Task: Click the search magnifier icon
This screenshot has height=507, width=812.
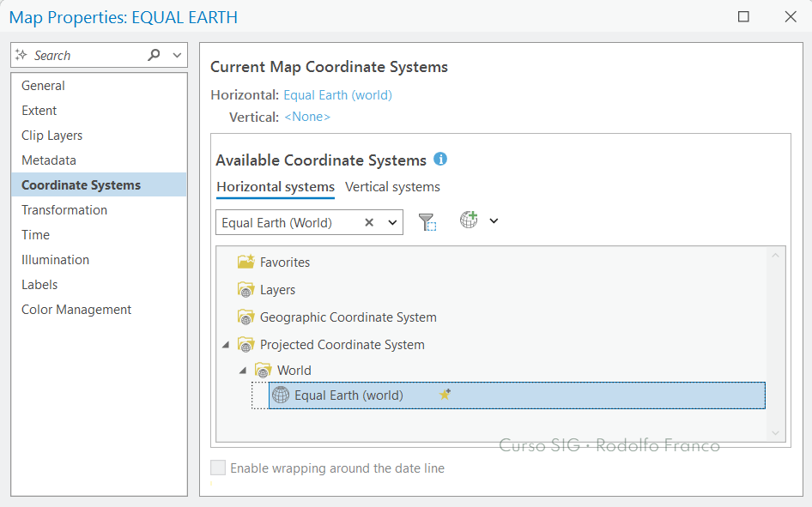Action: pos(154,55)
